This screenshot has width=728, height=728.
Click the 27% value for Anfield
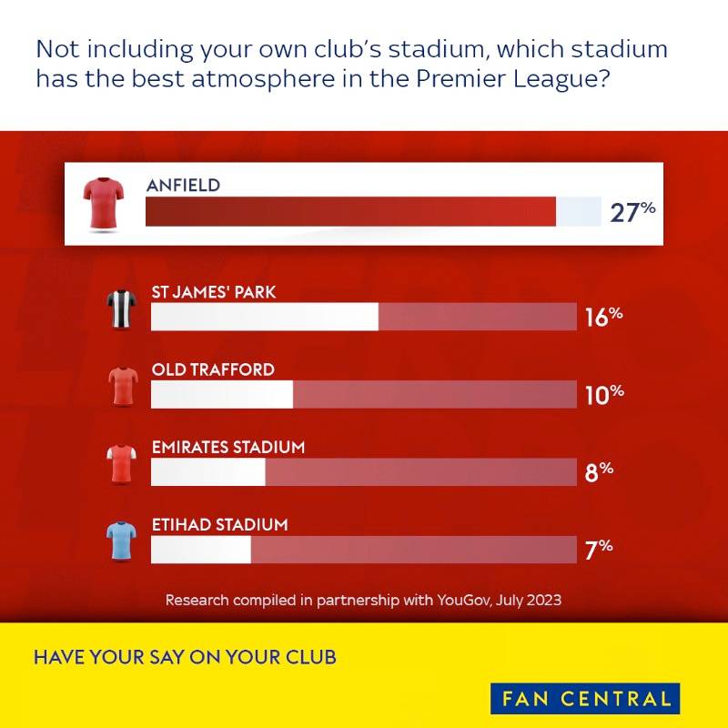pos(632,212)
